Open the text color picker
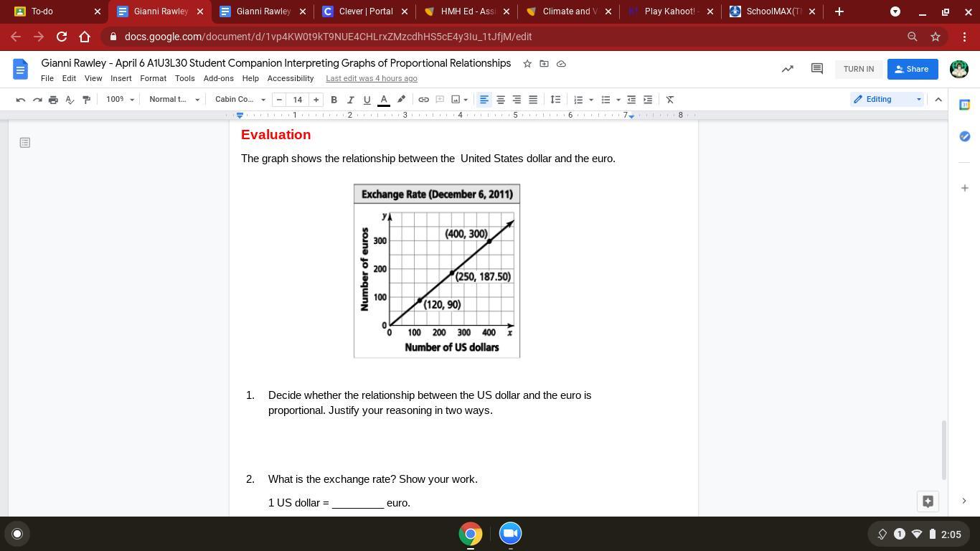980x551 pixels. [384, 100]
